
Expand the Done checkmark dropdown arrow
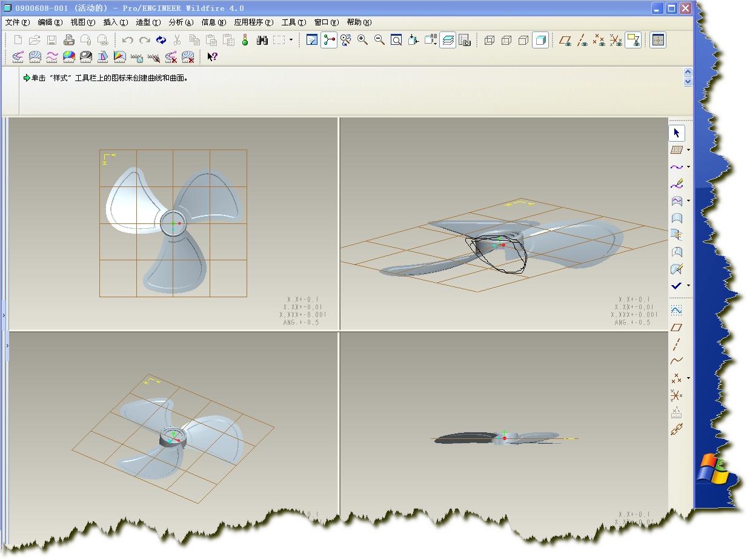[688, 286]
